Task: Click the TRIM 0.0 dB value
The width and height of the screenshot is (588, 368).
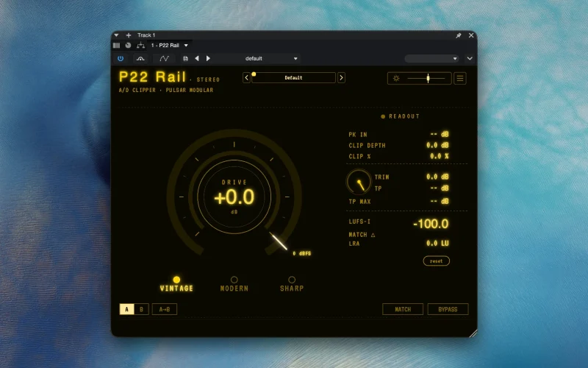Action: (x=437, y=177)
